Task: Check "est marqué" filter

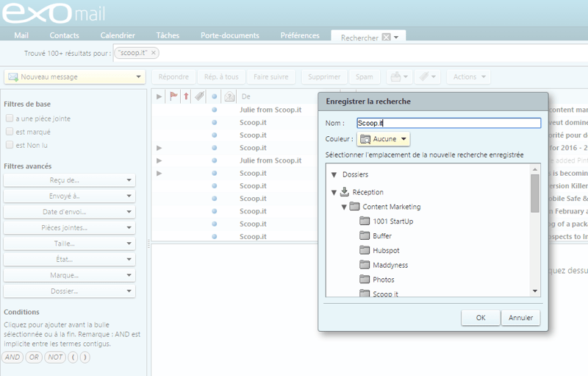Action: [x=10, y=131]
